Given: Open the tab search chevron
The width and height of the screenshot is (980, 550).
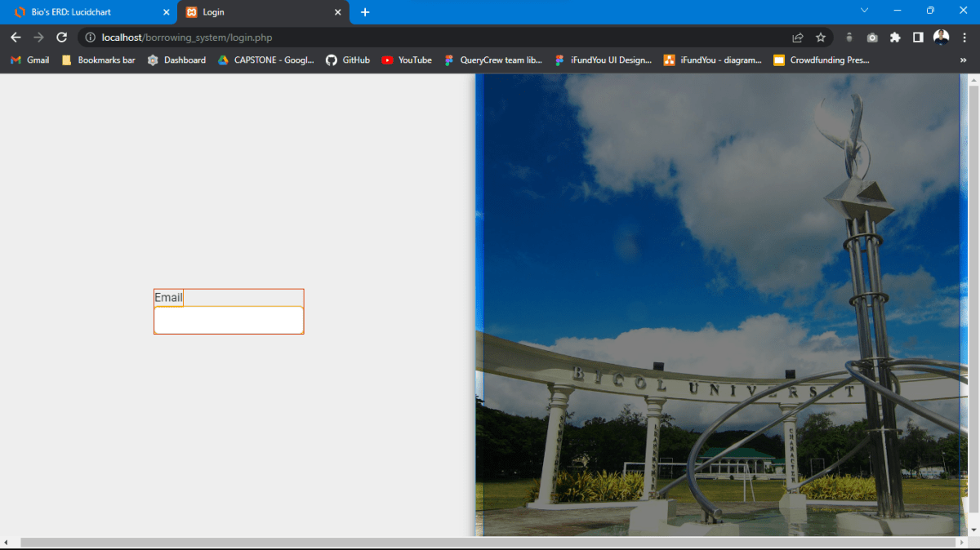Looking at the screenshot, I should pyautogui.click(x=864, y=11).
